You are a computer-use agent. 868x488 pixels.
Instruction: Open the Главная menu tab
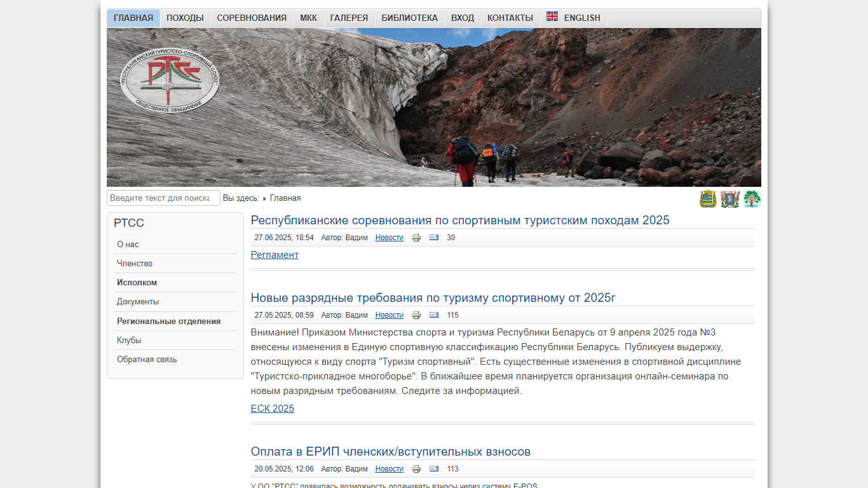tap(133, 18)
